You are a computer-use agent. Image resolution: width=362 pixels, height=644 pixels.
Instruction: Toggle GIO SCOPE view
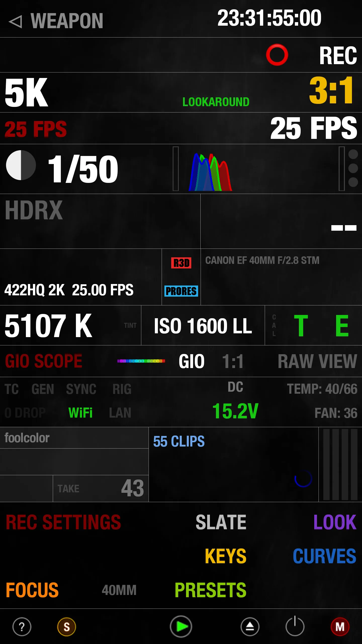43,361
